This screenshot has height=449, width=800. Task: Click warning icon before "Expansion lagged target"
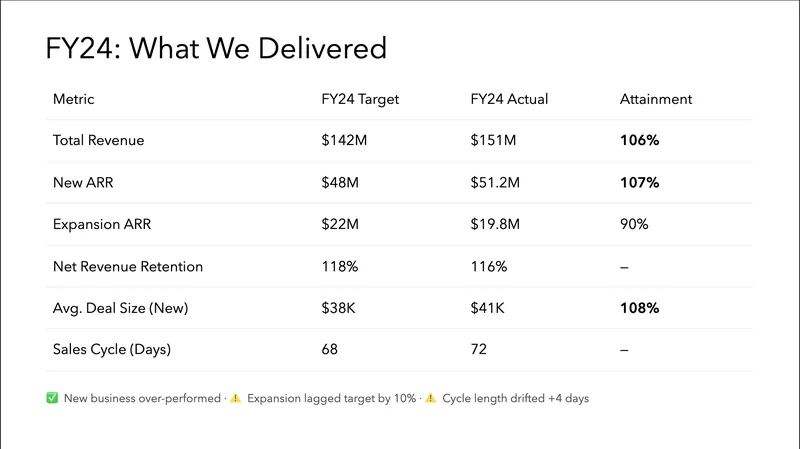click(236, 398)
